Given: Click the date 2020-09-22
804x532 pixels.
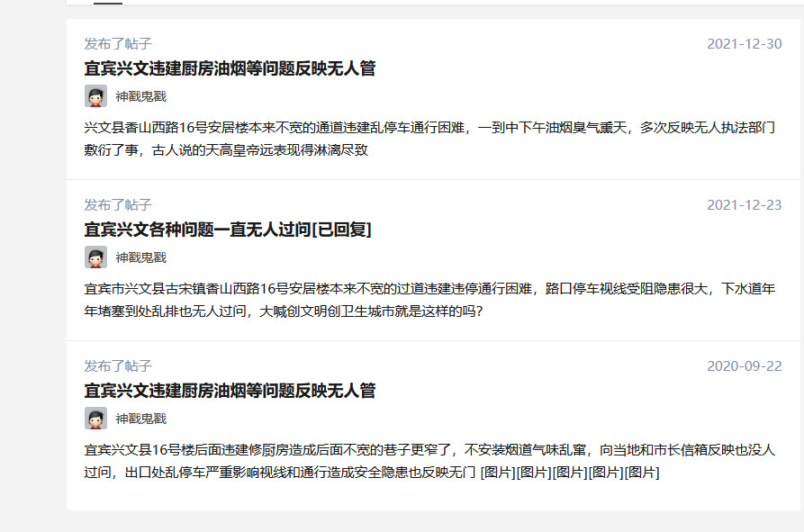Looking at the screenshot, I should pyautogui.click(x=744, y=366).
